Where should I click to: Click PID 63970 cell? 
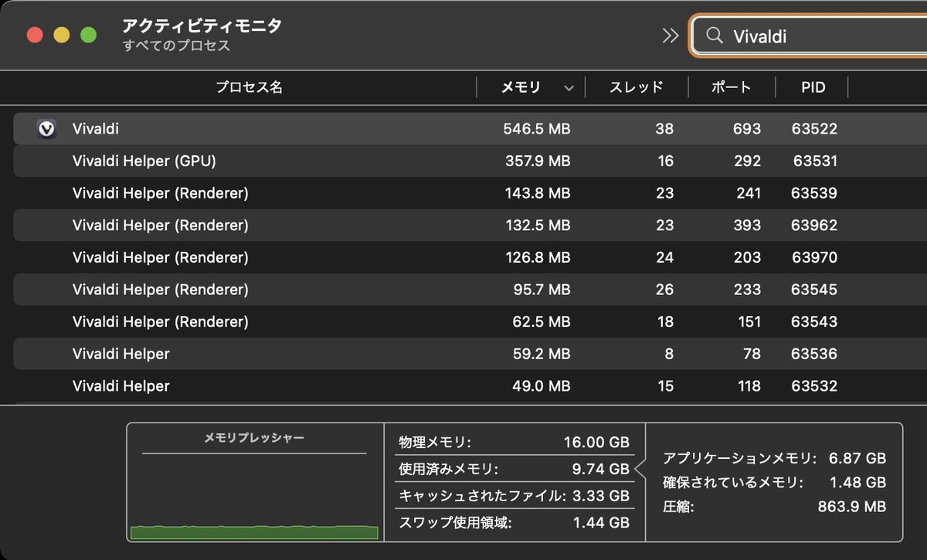point(814,257)
